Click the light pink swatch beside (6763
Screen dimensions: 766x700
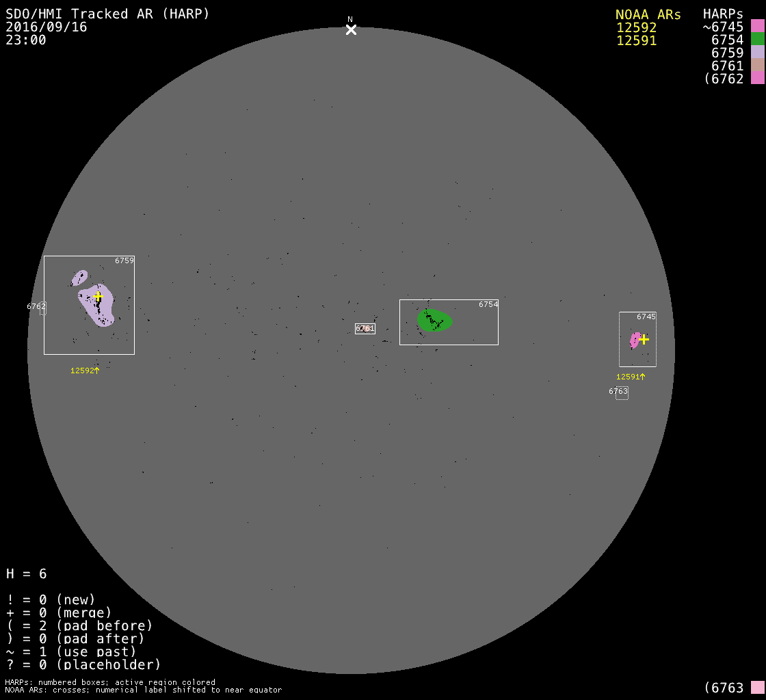[757, 687]
